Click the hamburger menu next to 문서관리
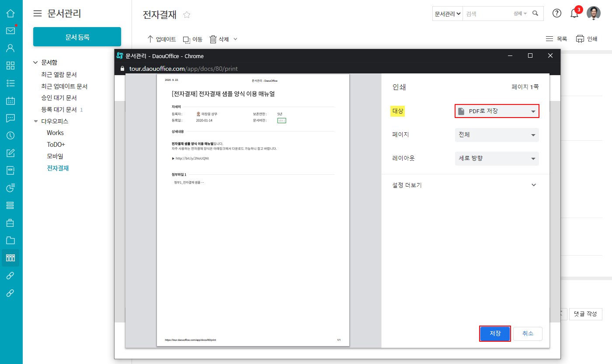612x364 pixels. coord(38,14)
